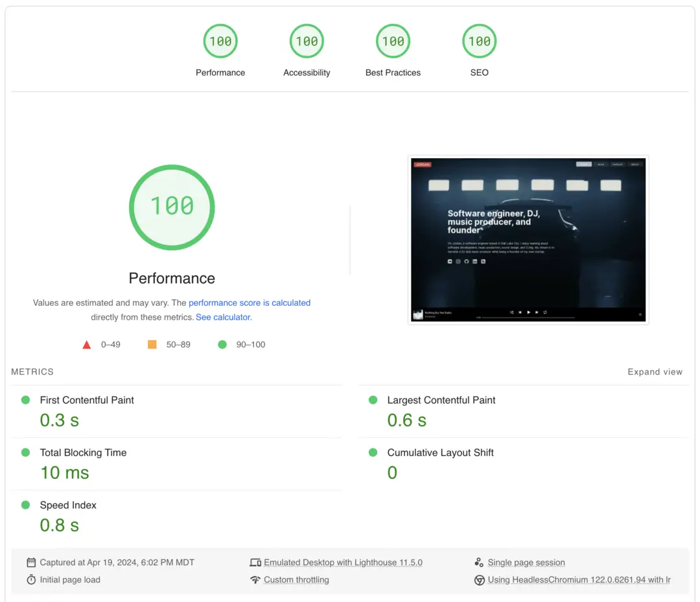Click the 'Accessibility' label under its gauge

click(x=307, y=73)
